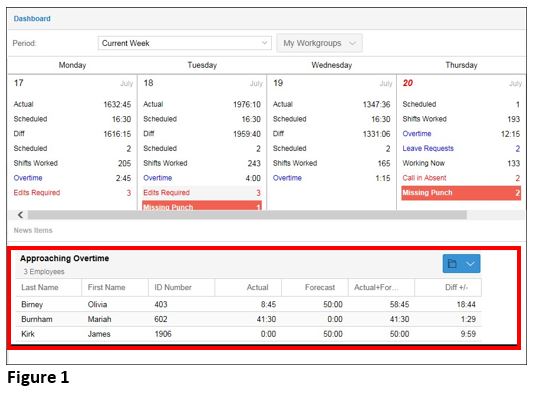Open Monday's Overtime link
Image resolution: width=536 pixels, height=396 pixels.
pyautogui.click(x=28, y=178)
